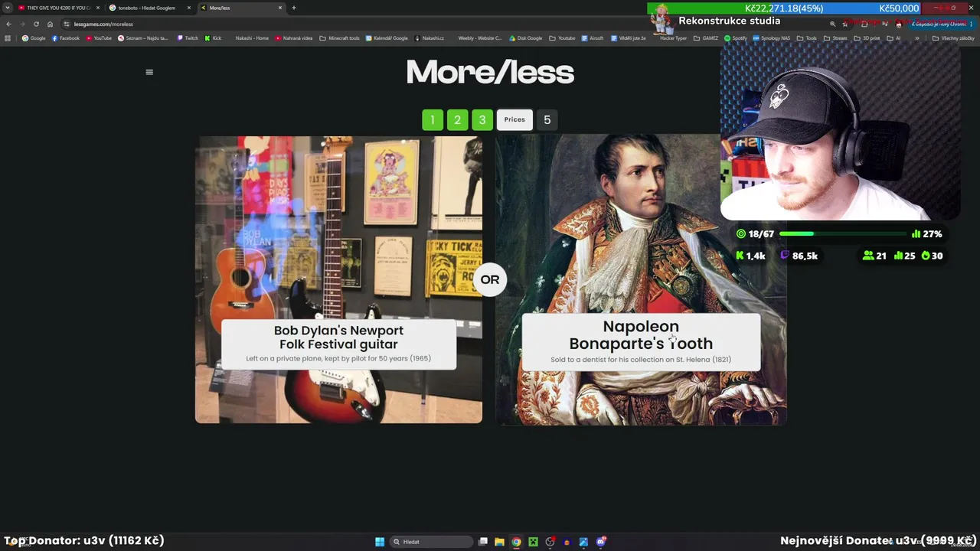Screen dimensions: 980x551
Task: Close the THEY GIVE YOU €200 tab
Action: (x=98, y=8)
